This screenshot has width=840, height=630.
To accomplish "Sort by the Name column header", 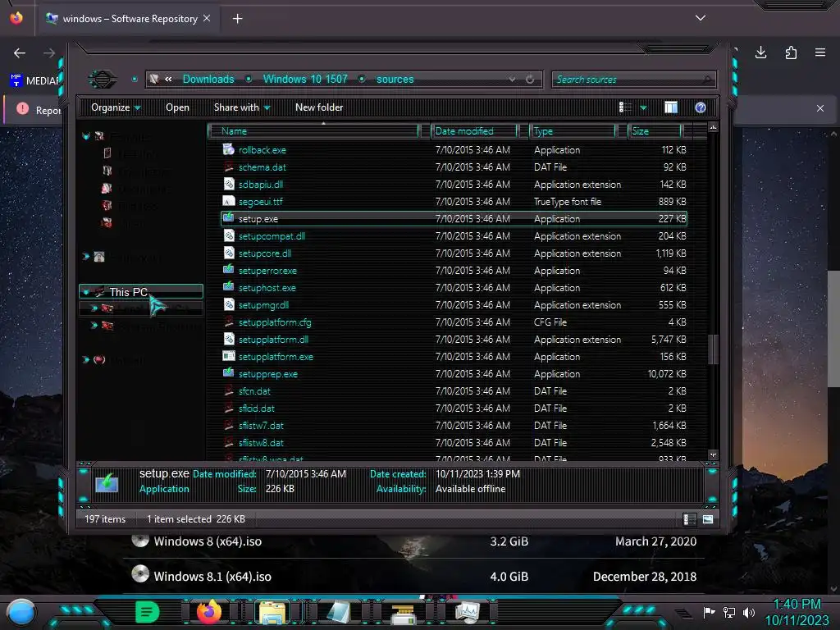I will [x=313, y=131].
